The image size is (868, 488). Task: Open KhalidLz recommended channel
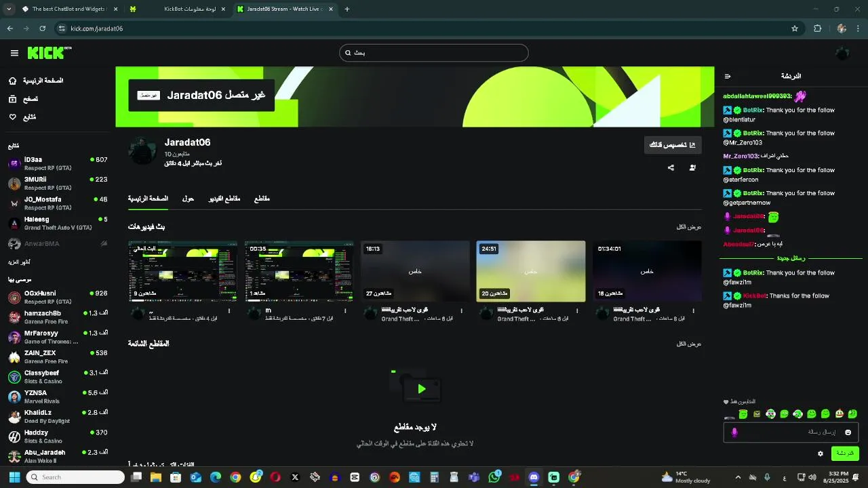(x=58, y=416)
